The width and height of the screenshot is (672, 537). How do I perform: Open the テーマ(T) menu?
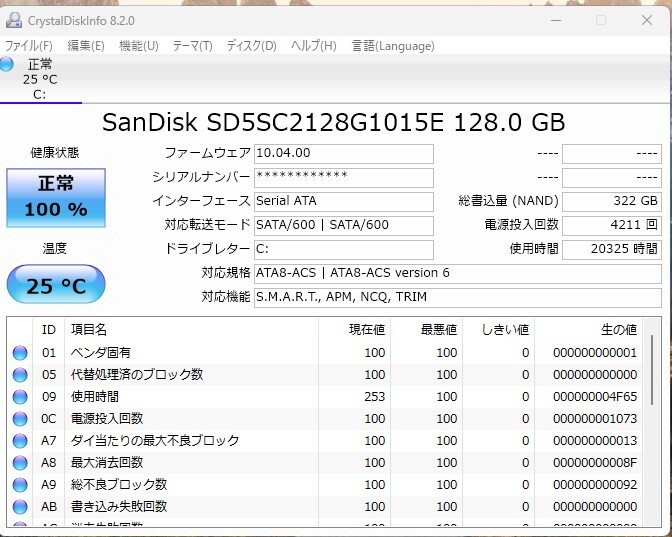click(x=192, y=45)
